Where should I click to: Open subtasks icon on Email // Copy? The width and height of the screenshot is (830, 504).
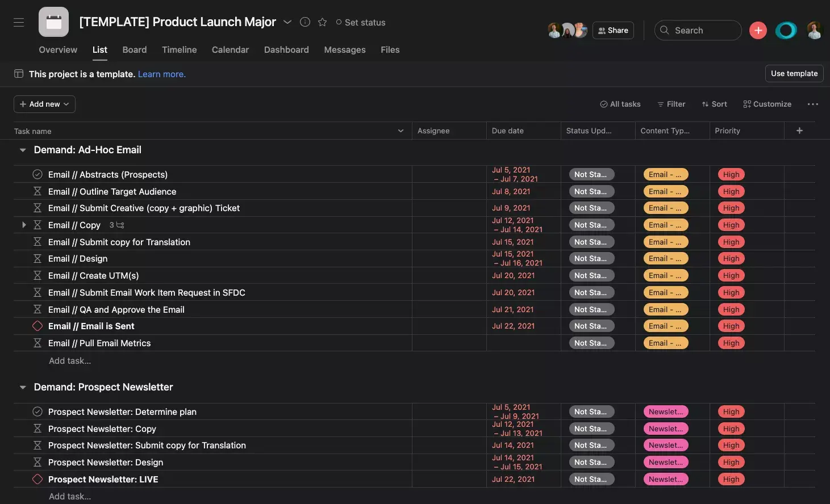[x=120, y=225]
